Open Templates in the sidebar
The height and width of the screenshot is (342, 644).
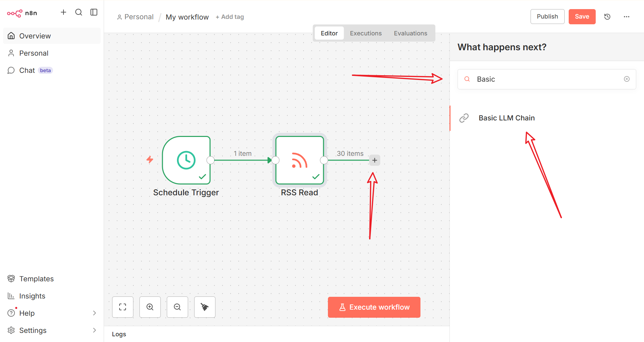tap(52, 279)
